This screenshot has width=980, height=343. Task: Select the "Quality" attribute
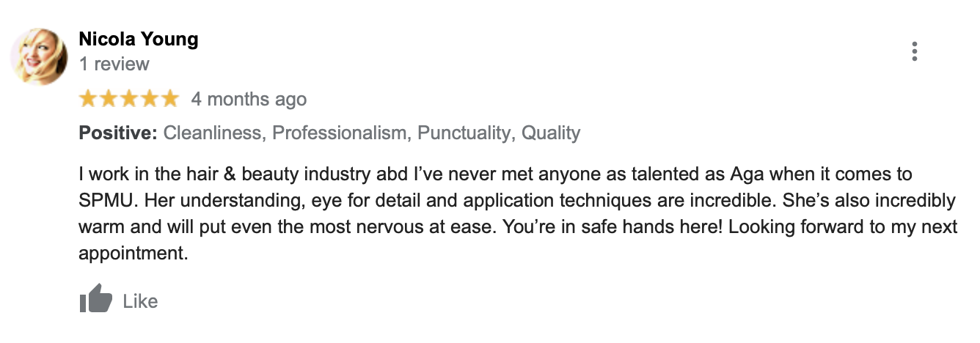point(551,133)
